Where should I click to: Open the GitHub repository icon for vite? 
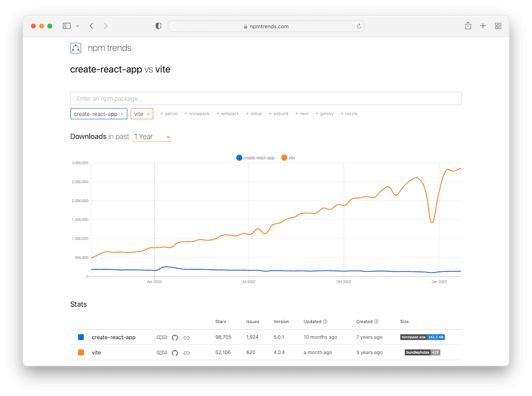click(x=175, y=352)
